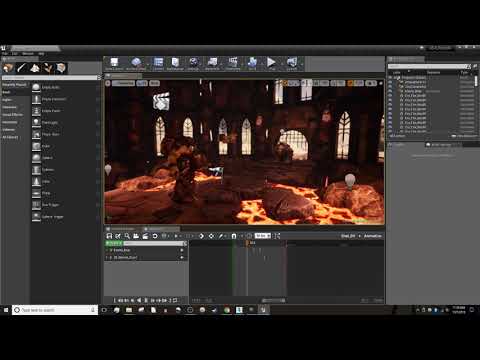Open View Options in World Outliner
This screenshot has height=360, width=480.
pos(464,136)
